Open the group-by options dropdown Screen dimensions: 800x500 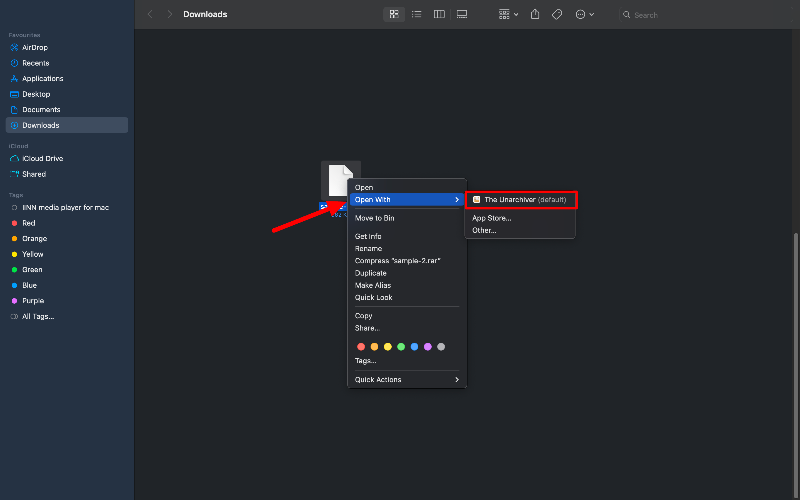508,14
